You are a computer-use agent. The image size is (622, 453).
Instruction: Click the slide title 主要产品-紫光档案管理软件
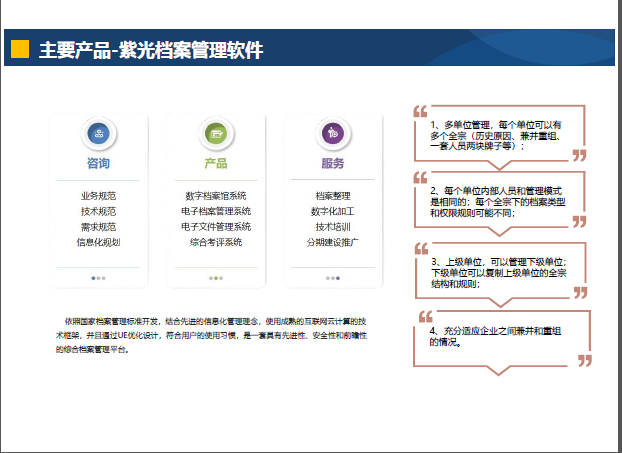click(x=151, y=50)
